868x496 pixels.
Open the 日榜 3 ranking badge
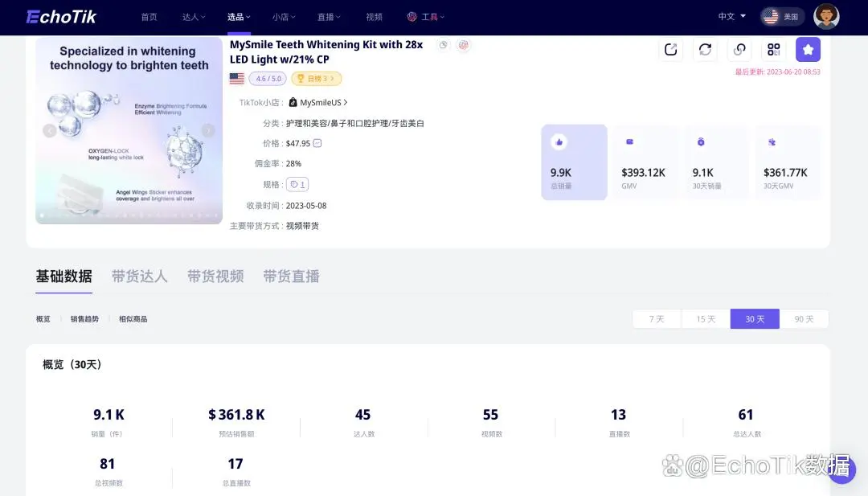(x=317, y=79)
